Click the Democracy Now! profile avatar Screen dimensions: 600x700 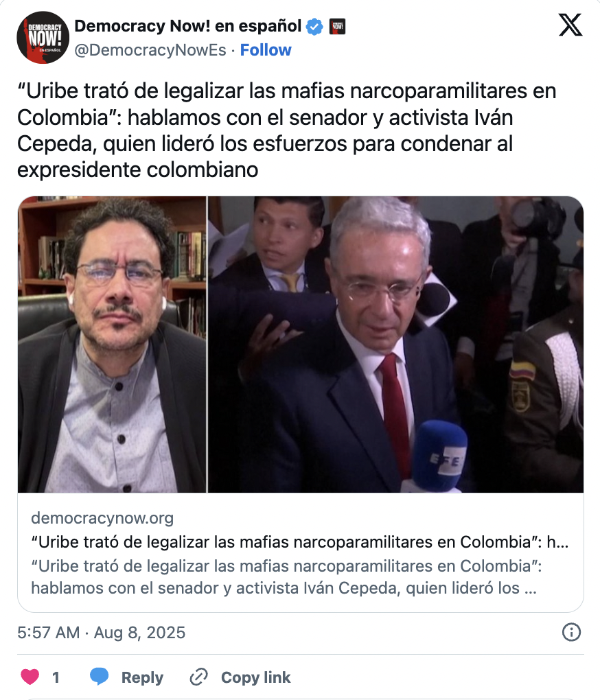43,38
